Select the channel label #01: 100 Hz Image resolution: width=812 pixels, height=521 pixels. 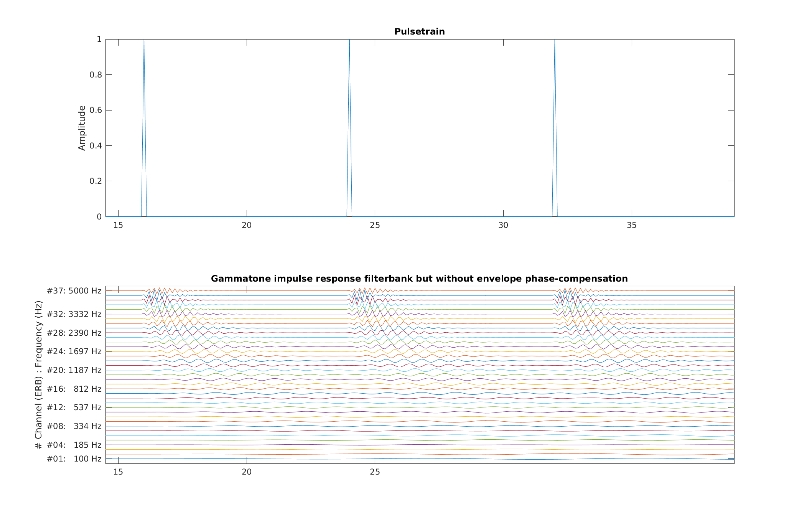click(75, 458)
